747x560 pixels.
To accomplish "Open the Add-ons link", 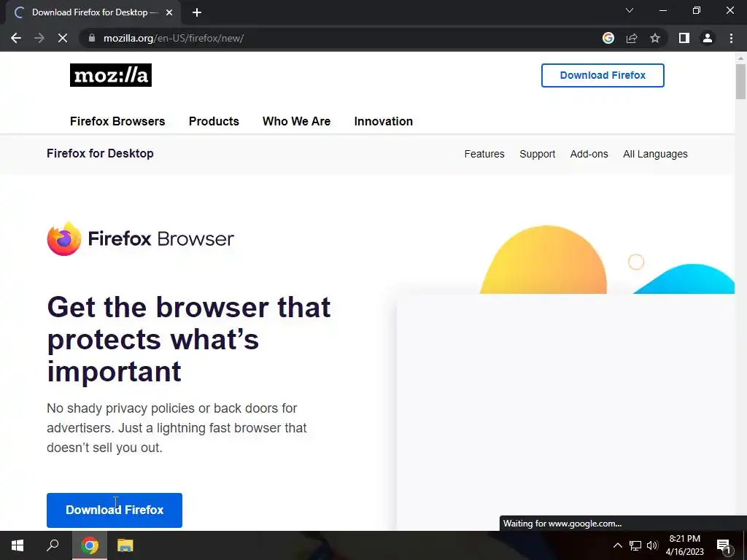I will click(x=589, y=154).
